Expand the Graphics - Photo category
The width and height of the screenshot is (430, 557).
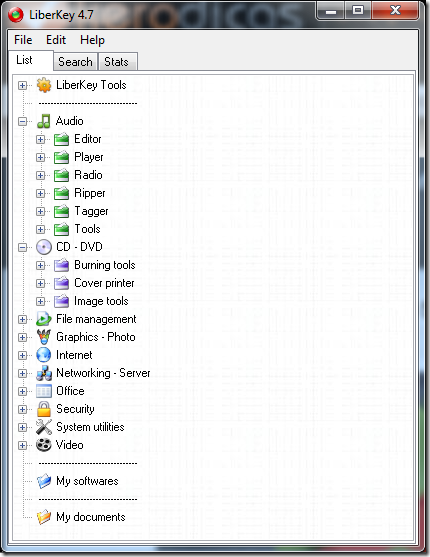point(22,337)
